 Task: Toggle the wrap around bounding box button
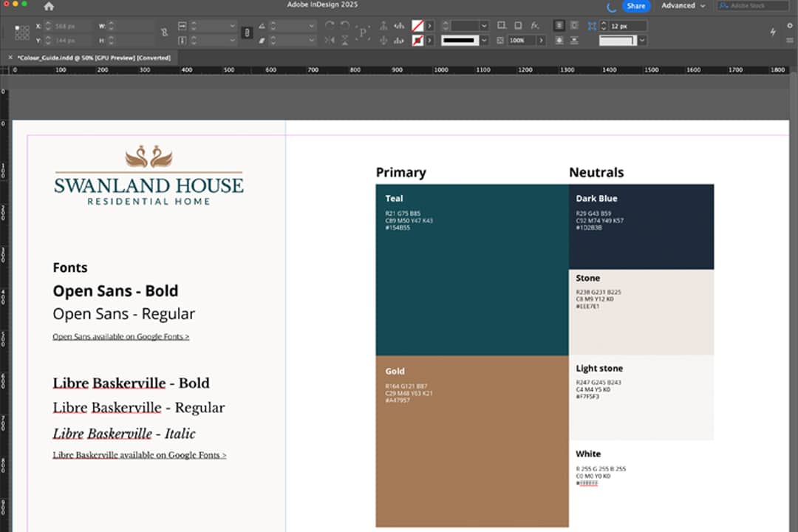[576, 25]
